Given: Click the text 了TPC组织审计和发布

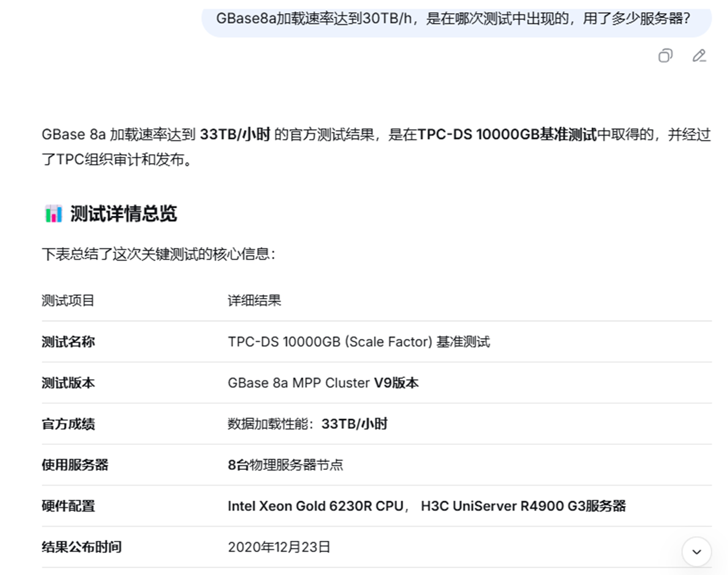Looking at the screenshot, I should click(x=119, y=159).
